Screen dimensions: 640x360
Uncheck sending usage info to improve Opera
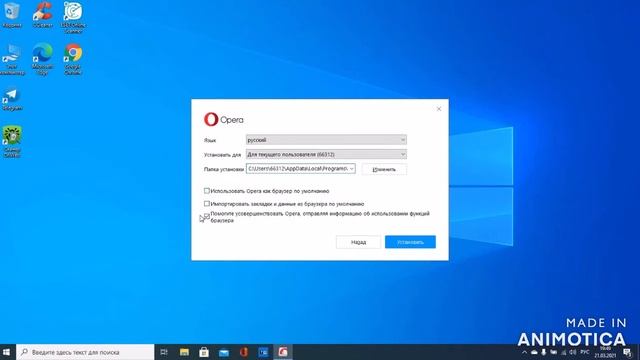click(207, 216)
